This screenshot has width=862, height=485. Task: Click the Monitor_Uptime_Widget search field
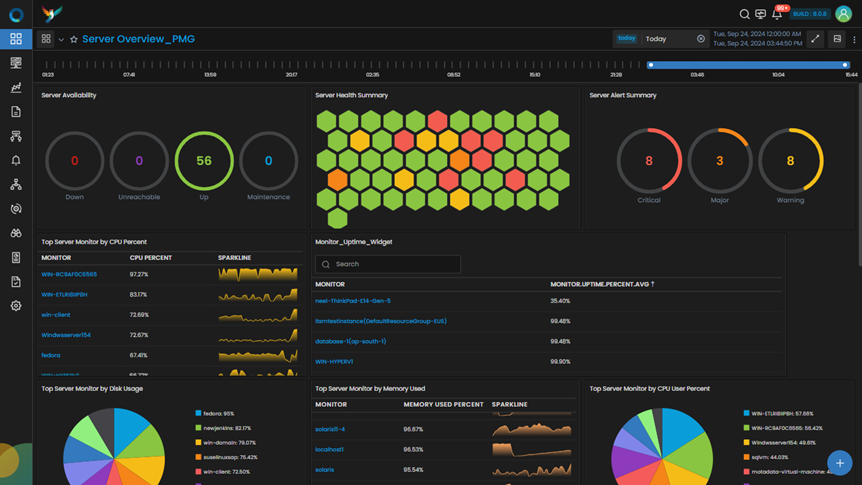click(x=388, y=264)
